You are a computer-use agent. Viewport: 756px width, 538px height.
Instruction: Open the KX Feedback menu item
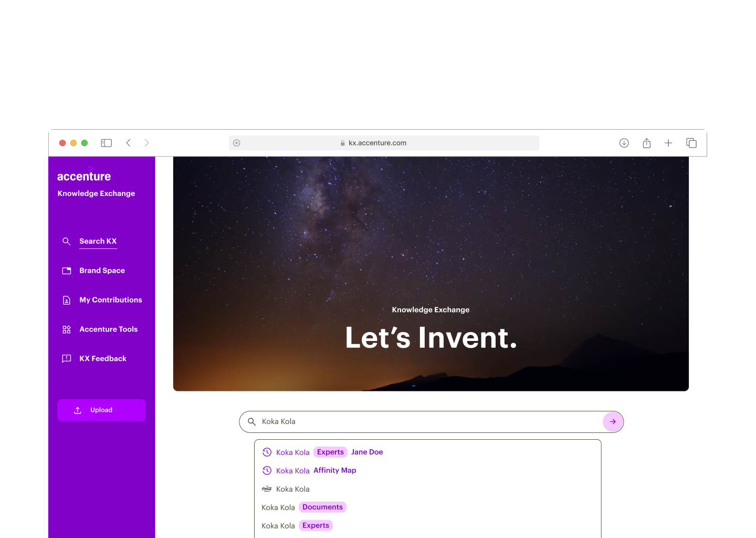tap(103, 359)
